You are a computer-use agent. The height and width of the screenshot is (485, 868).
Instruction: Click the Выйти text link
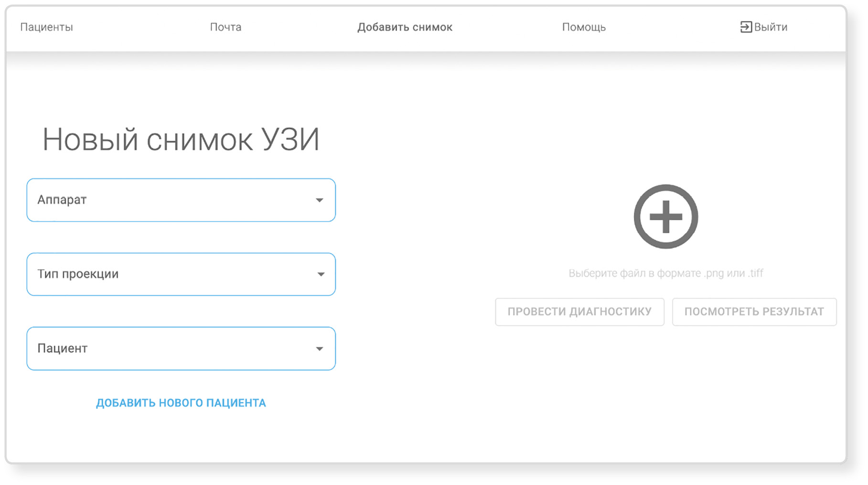[x=771, y=27]
